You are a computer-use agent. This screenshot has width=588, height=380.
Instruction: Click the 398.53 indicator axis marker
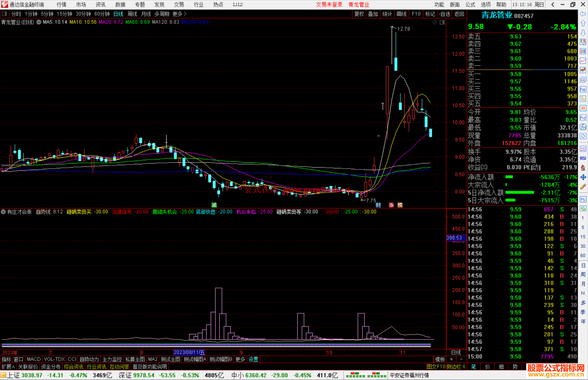(x=456, y=238)
